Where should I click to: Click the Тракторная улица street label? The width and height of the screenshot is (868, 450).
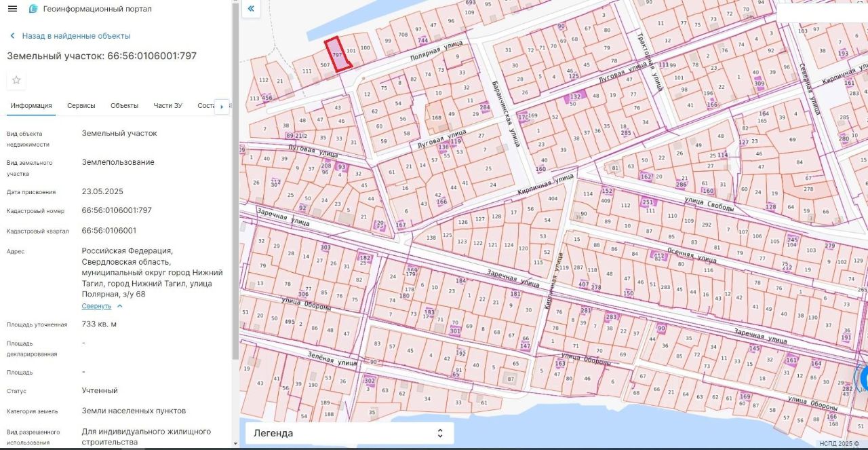(x=649, y=60)
